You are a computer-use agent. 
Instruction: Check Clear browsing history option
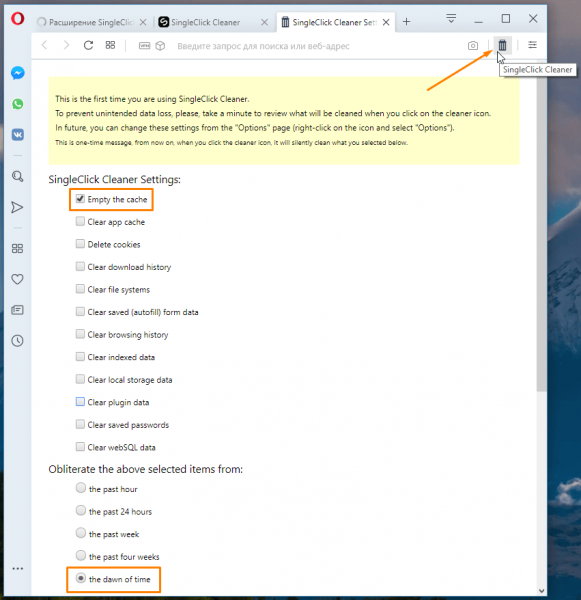(80, 334)
